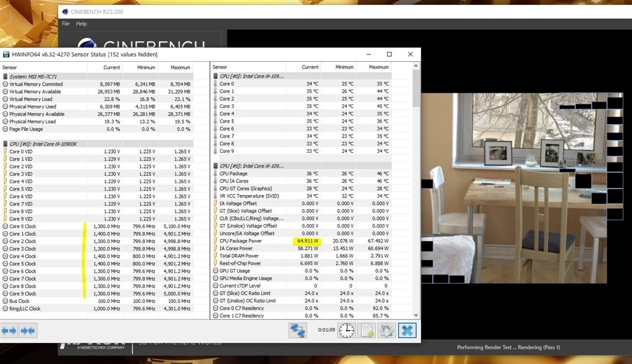
Task: Click the Core 0 VID voltage icon
Action: pyautogui.click(x=5, y=152)
